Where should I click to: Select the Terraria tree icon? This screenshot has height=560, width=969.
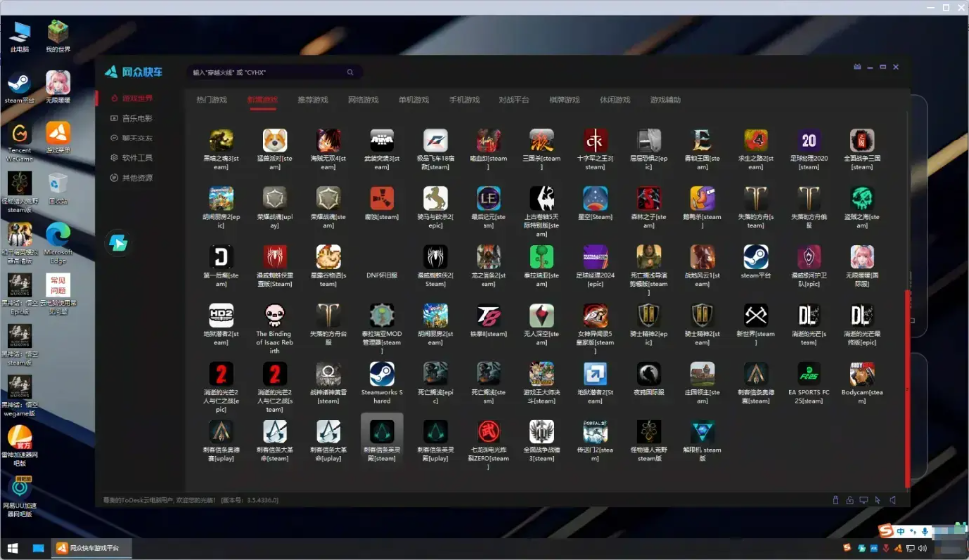(542, 257)
